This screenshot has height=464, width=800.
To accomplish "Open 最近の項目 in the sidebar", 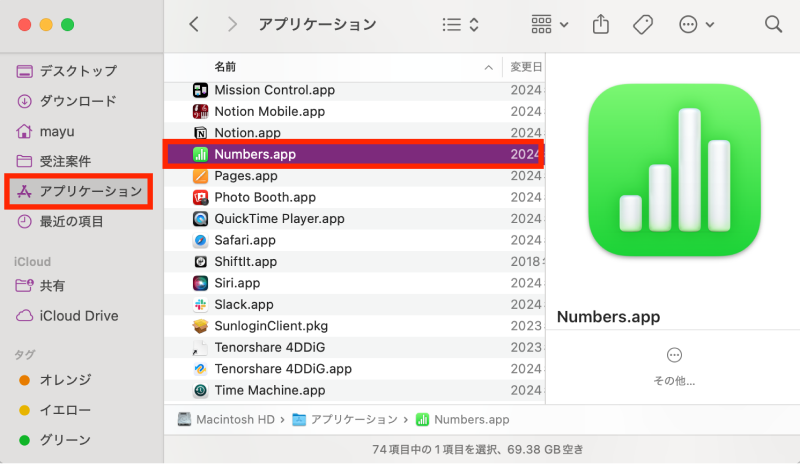I will 60,222.
